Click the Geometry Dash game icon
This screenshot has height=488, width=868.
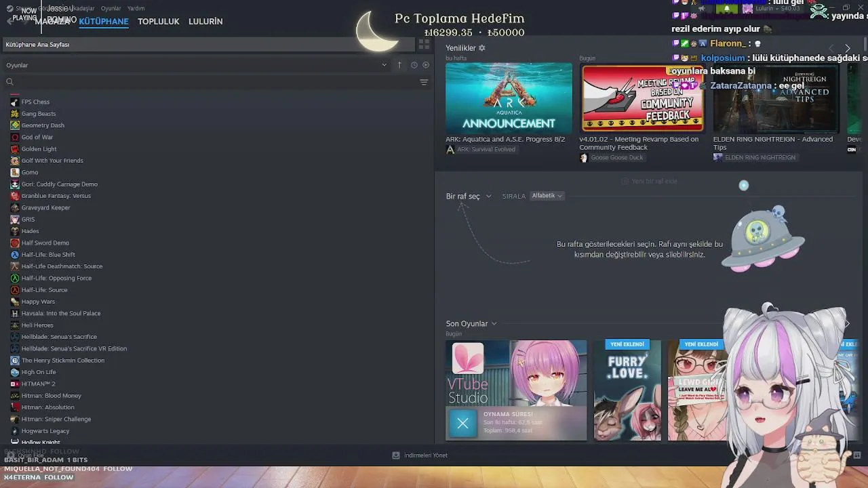pos(15,125)
